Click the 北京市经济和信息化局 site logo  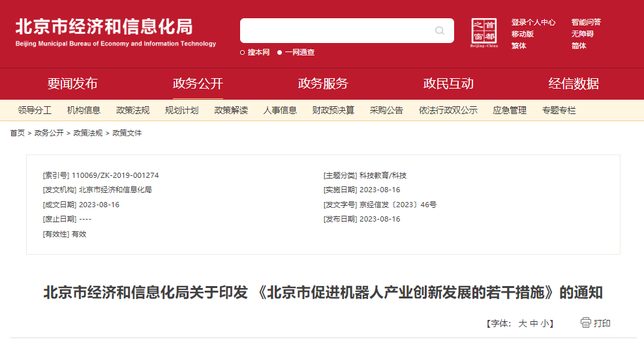pos(115,31)
